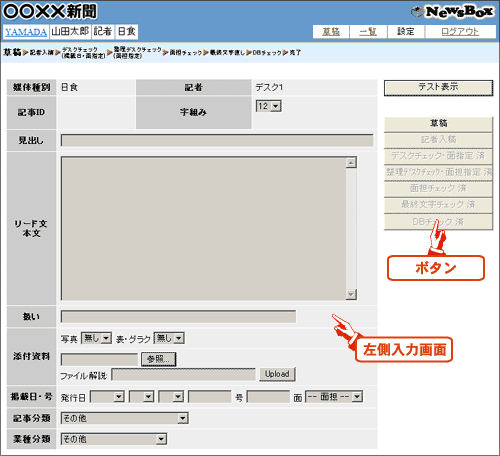500x456 pixels.
Task: Click the 完了 breadcrumb step
Action: coord(295,53)
